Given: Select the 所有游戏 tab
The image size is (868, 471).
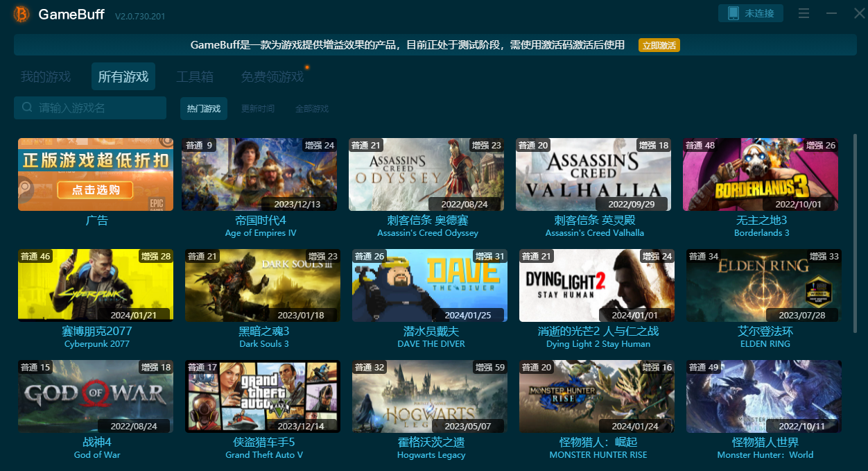Looking at the screenshot, I should point(123,76).
